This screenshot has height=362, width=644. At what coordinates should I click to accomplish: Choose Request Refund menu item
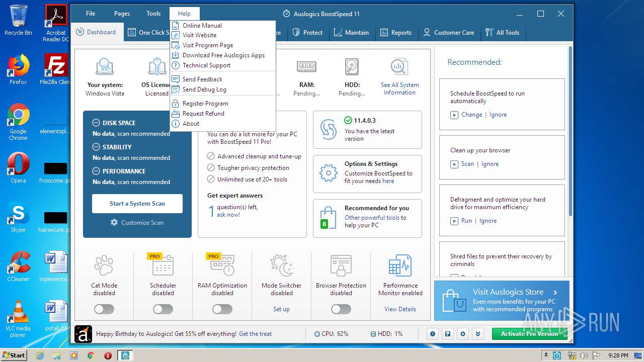222,114
